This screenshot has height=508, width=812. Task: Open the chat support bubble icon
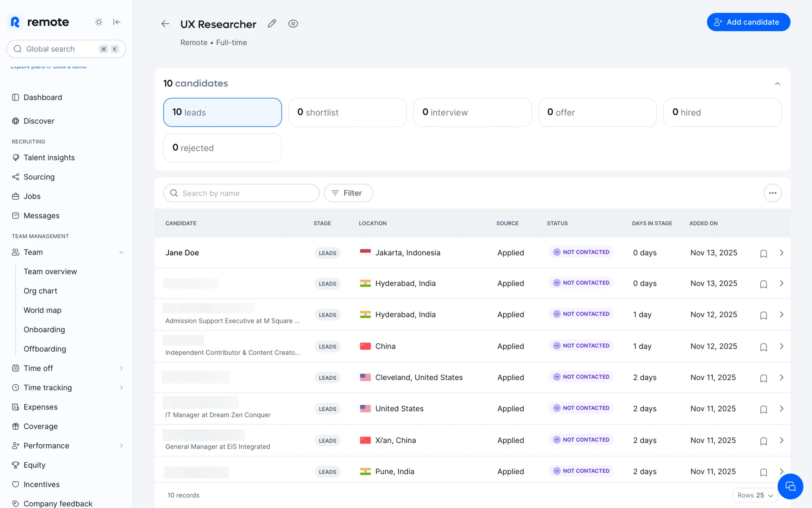pyautogui.click(x=790, y=486)
